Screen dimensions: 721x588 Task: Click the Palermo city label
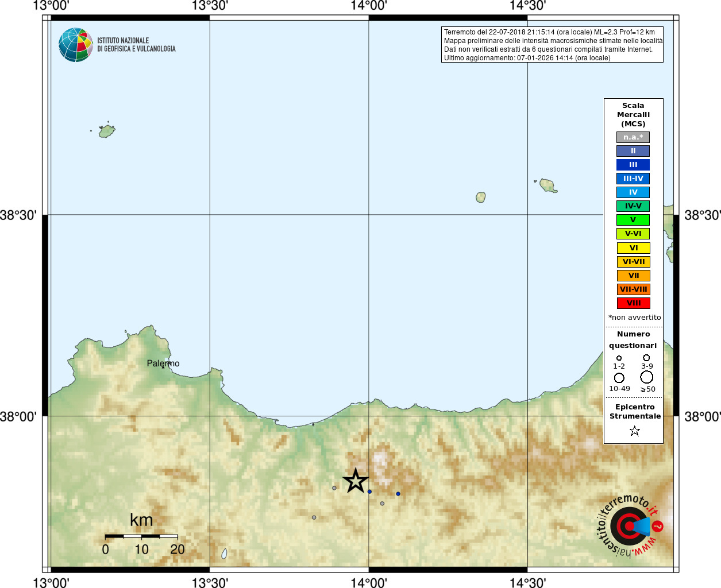coord(163,363)
